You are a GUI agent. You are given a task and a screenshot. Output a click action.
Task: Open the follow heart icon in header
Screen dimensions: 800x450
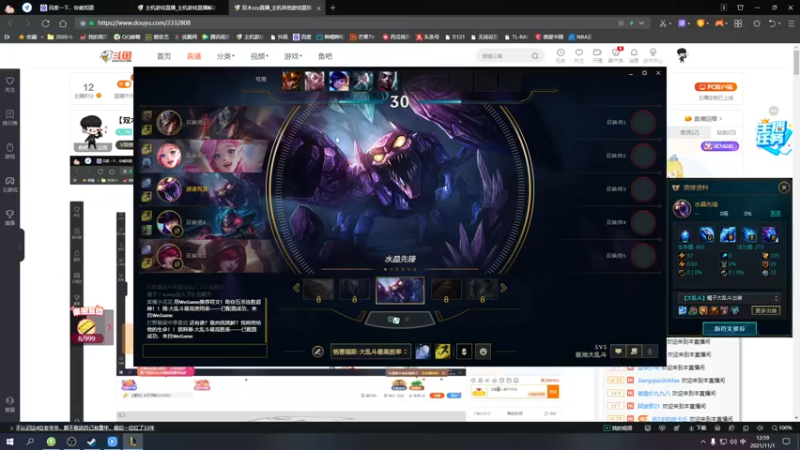pos(579,55)
